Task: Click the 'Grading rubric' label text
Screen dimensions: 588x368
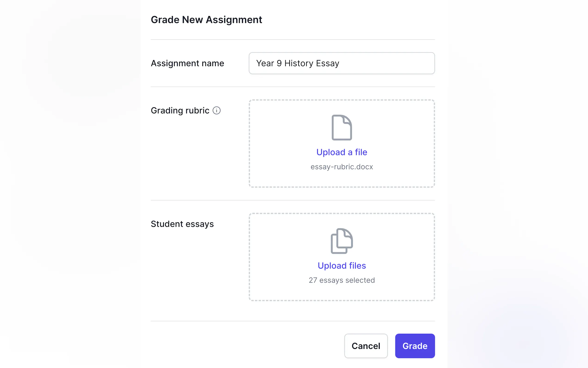Action: (x=180, y=111)
